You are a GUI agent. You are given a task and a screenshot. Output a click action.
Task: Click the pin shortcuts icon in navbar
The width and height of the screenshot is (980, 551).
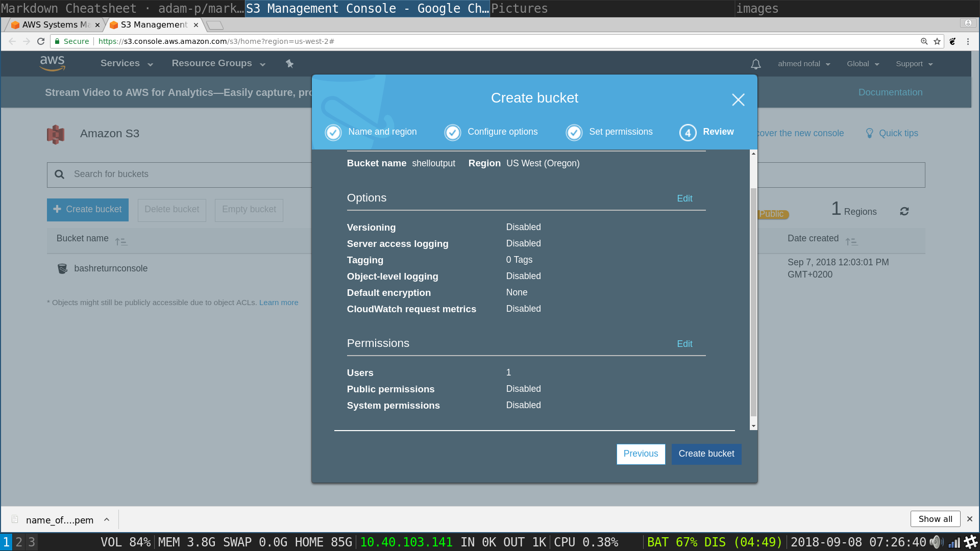289,64
